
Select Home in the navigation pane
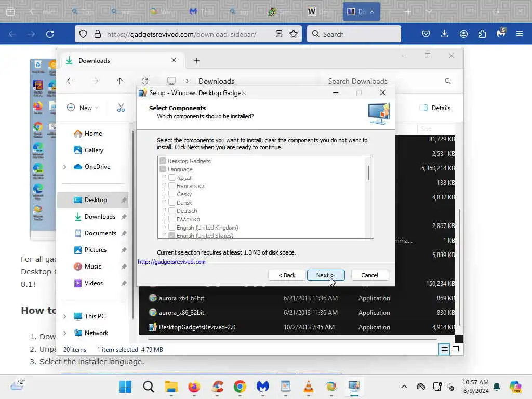pos(94,134)
